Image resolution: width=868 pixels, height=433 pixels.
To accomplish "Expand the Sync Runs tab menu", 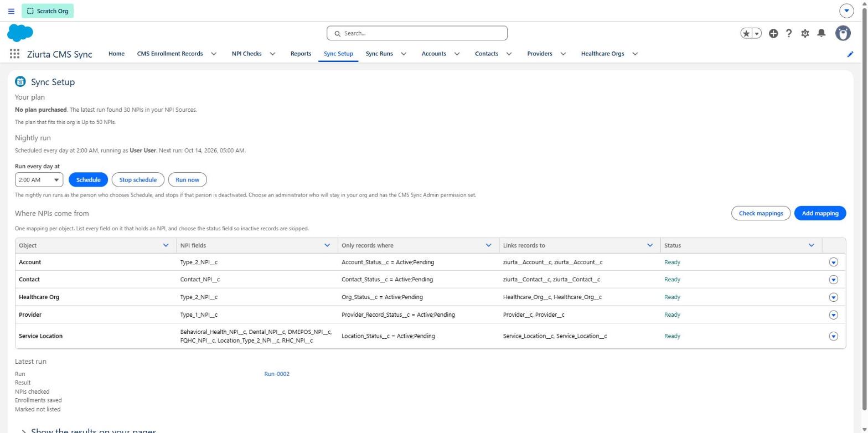I will [404, 54].
